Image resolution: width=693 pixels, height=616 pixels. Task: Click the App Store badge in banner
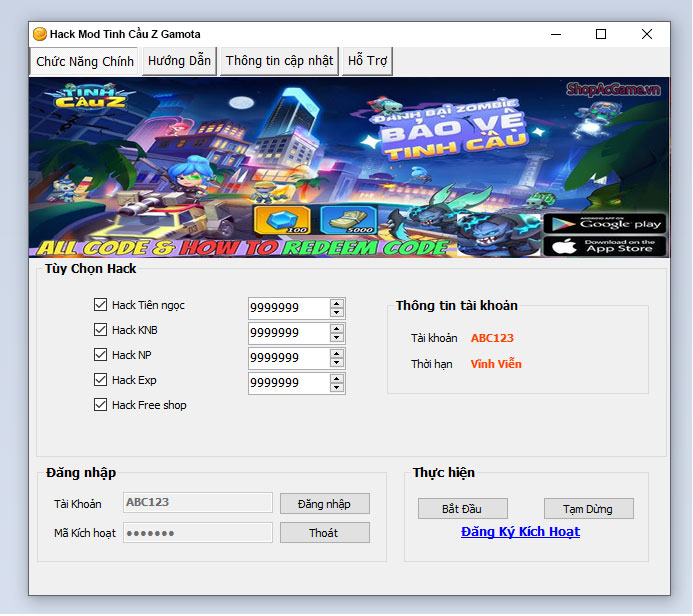pyautogui.click(x=604, y=246)
